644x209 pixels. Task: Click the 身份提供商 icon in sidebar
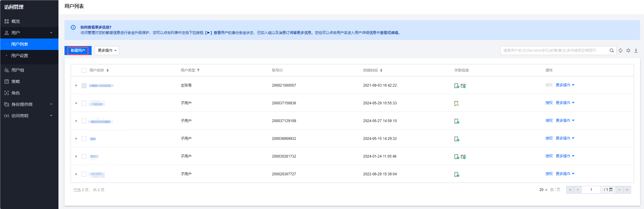tap(7, 104)
